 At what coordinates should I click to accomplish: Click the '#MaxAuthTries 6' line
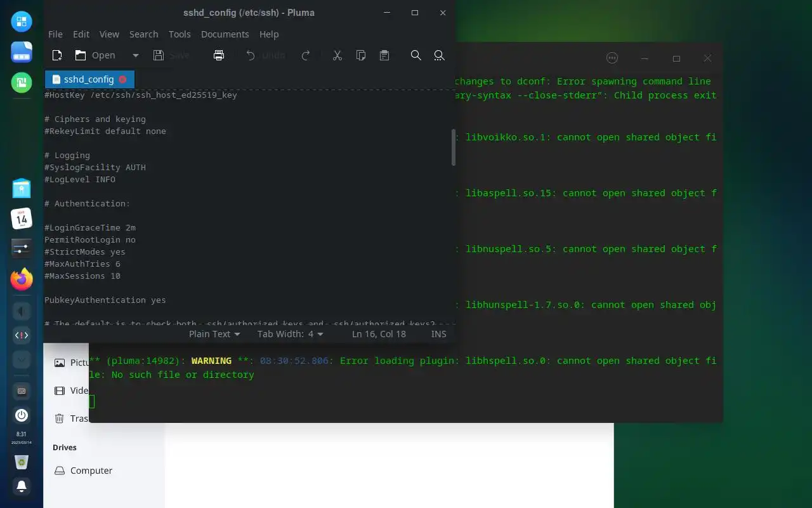[82, 264]
